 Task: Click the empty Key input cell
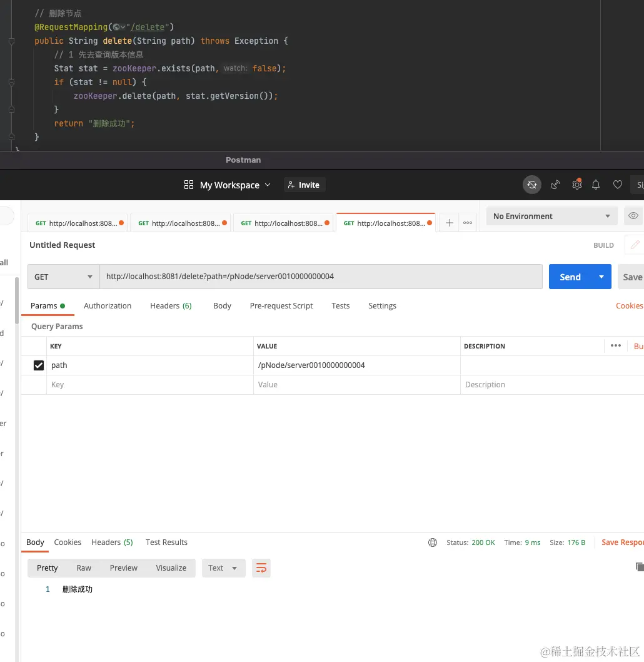tap(149, 385)
